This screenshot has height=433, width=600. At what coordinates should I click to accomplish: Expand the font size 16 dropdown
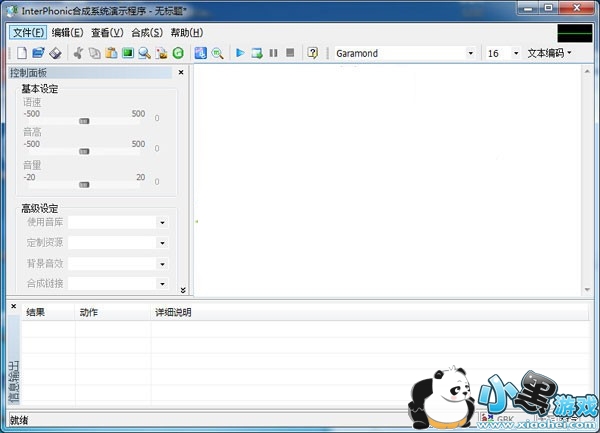tap(516, 53)
